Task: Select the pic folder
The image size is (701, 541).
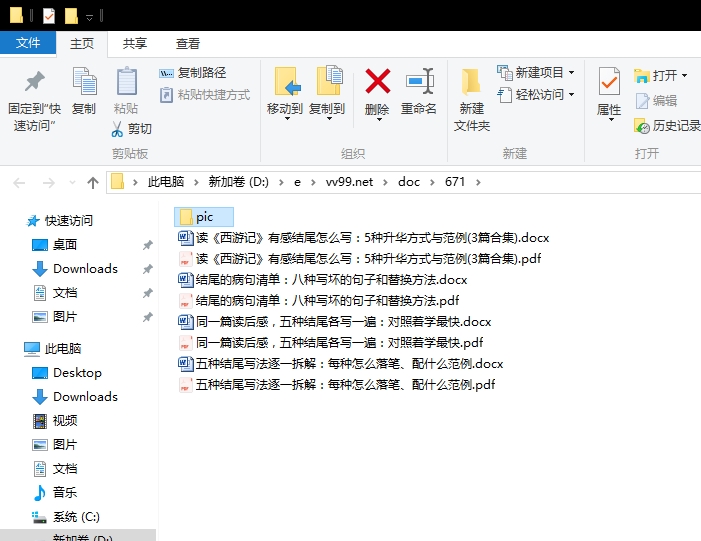Action: (x=204, y=217)
